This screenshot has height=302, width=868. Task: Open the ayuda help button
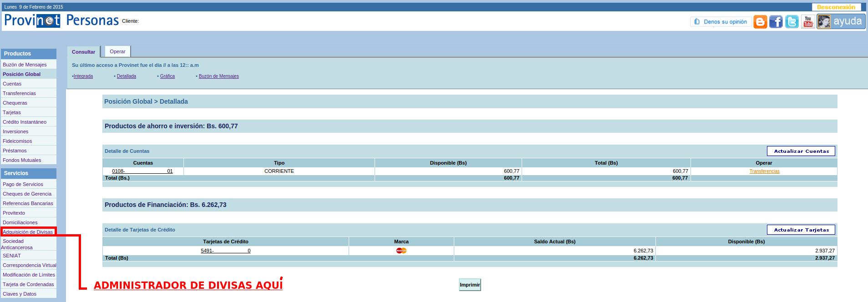point(841,21)
